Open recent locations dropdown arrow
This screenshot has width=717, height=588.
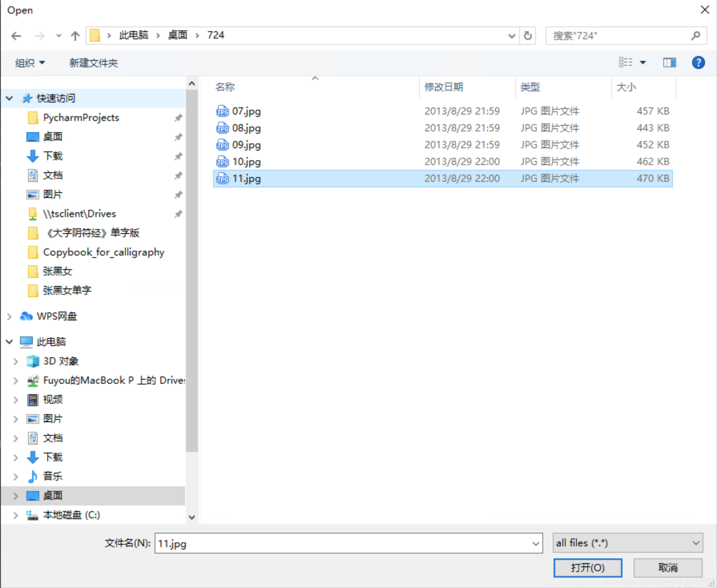(59, 36)
